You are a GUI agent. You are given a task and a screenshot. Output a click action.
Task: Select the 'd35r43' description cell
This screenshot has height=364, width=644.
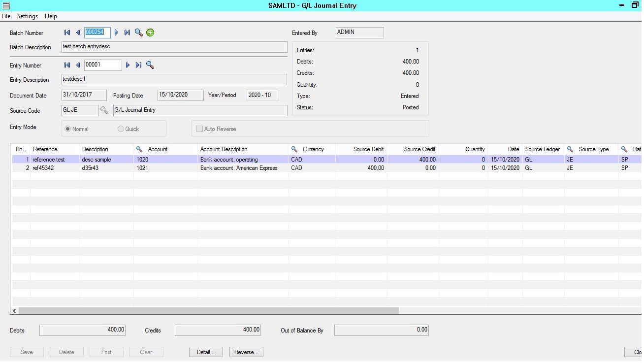click(106, 168)
